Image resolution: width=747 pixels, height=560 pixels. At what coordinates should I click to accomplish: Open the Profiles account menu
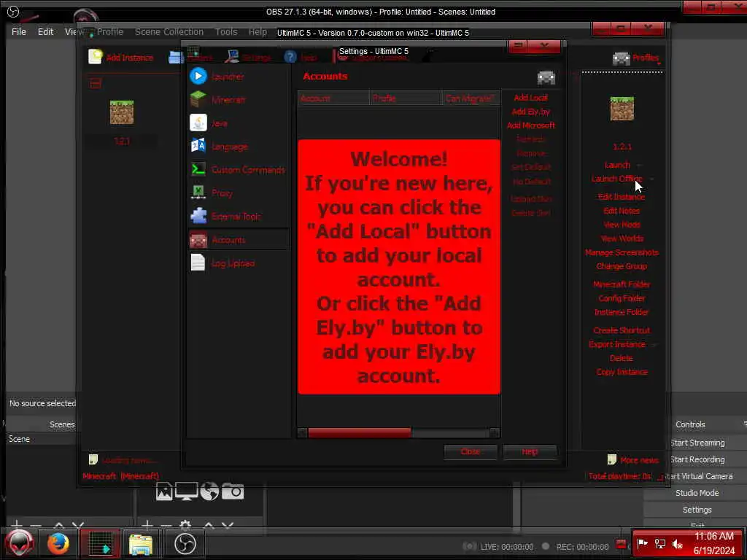pos(636,58)
